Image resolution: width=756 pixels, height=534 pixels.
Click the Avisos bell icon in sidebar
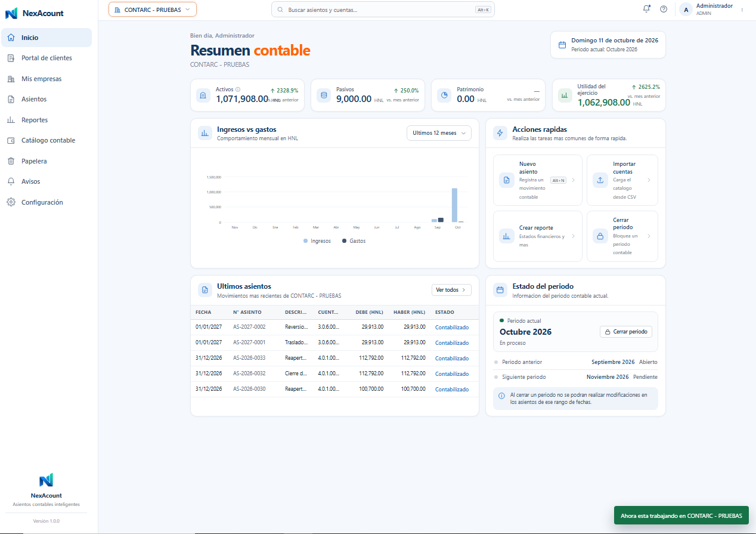[11, 181]
